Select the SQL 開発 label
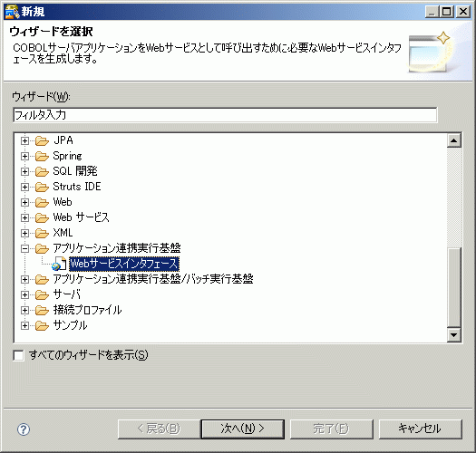476x453 pixels. click(x=75, y=171)
